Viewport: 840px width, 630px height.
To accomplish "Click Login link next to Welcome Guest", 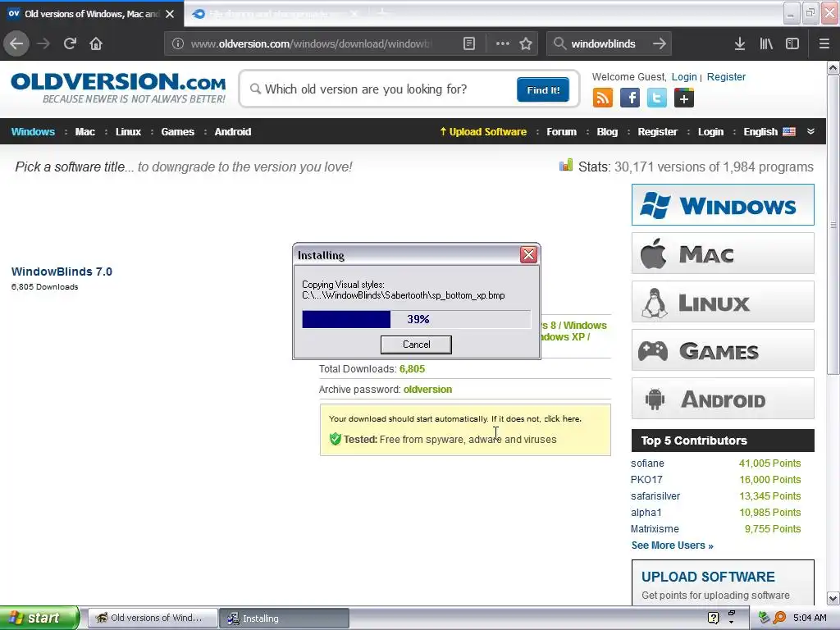I will click(684, 76).
